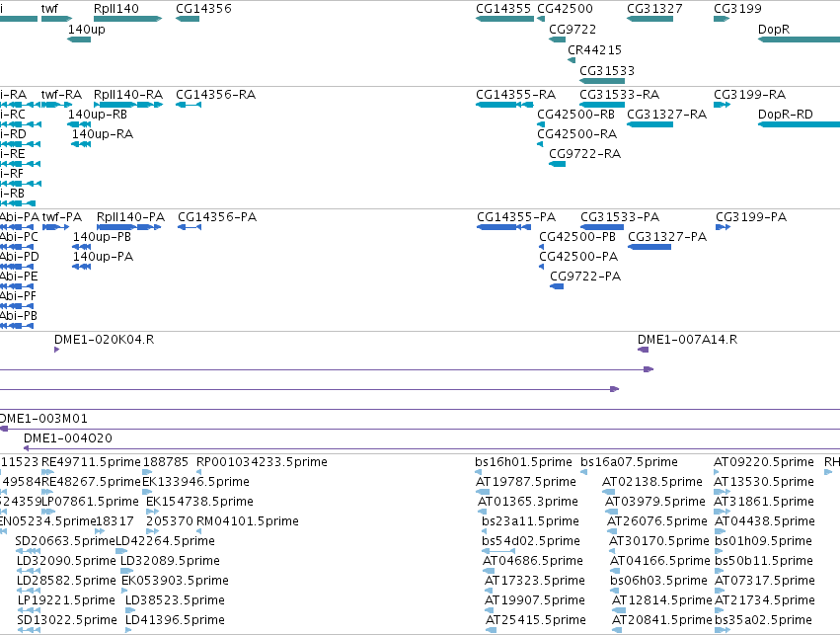Click the 140up-RB transcript label
This screenshot has height=635, width=840.
point(98,115)
